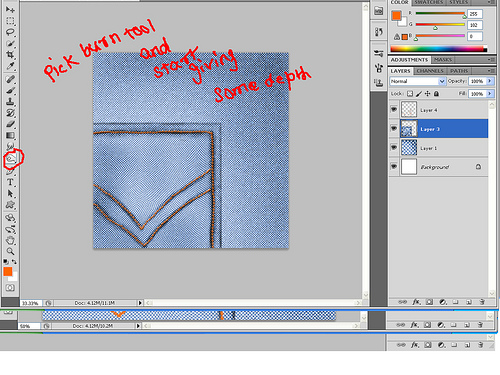Click the Layer 3 thumbnail
This screenshot has width=500, height=375.
(409, 129)
